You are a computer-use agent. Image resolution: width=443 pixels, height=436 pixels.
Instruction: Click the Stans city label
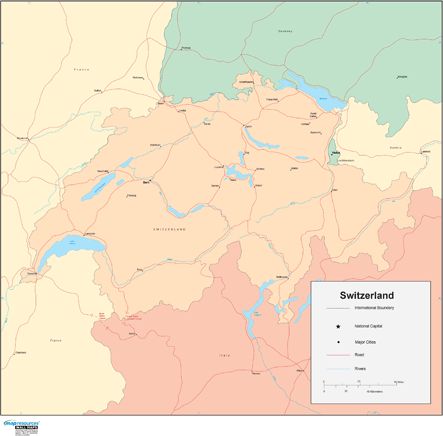tap(233, 180)
